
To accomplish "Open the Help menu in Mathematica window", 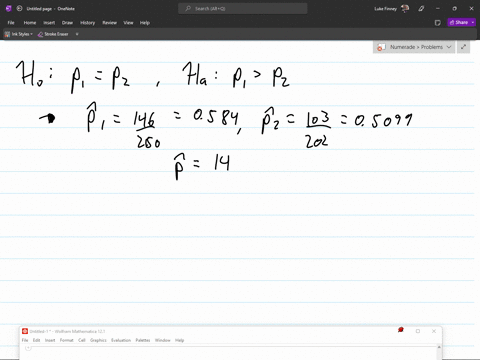I will click(179, 340).
